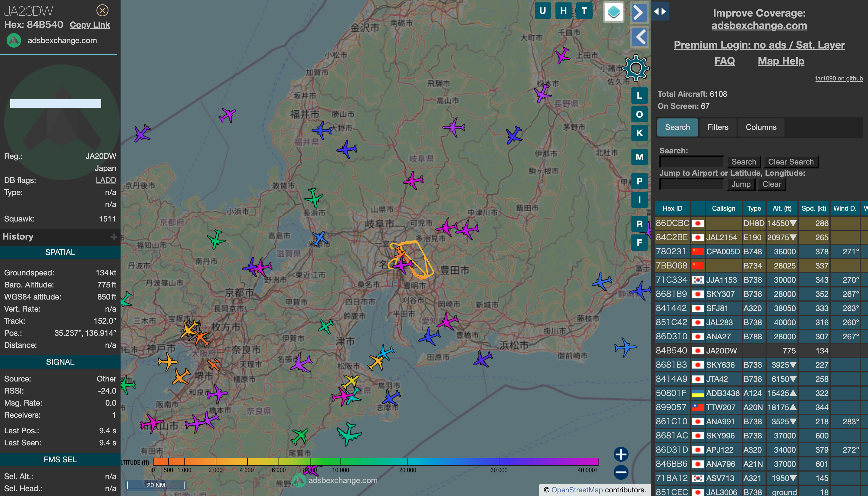
Task: Sort table by Alt. (ft) column header
Action: pos(782,209)
